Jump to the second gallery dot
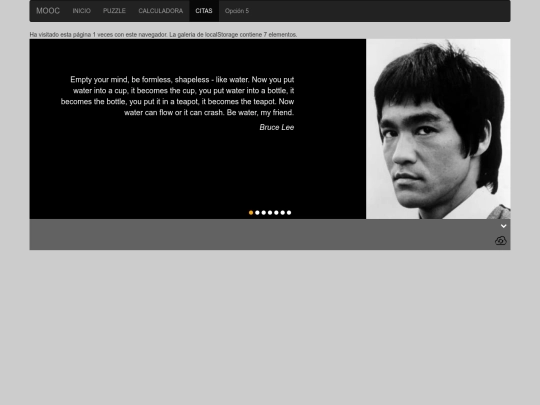This screenshot has height=405, width=540. 257,212
